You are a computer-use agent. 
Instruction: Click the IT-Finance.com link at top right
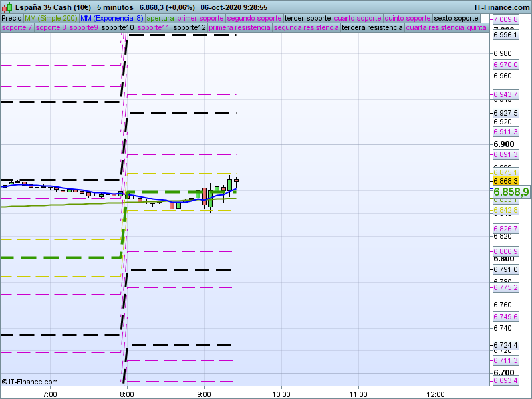[x=503, y=7]
